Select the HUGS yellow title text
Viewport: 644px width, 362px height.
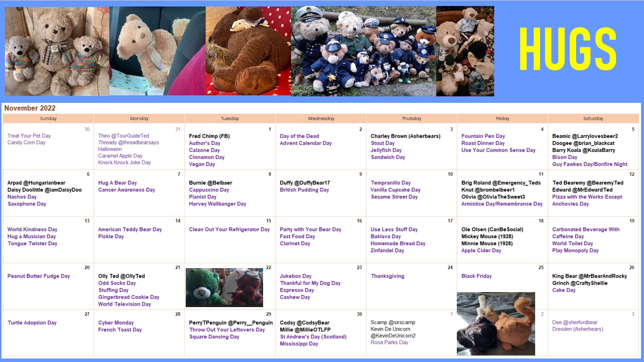tap(568, 49)
